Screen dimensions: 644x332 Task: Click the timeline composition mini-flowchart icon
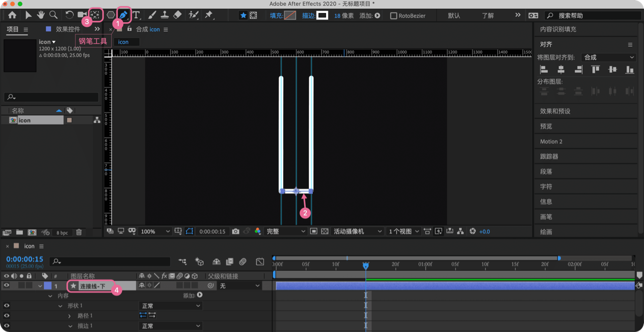coord(182,262)
